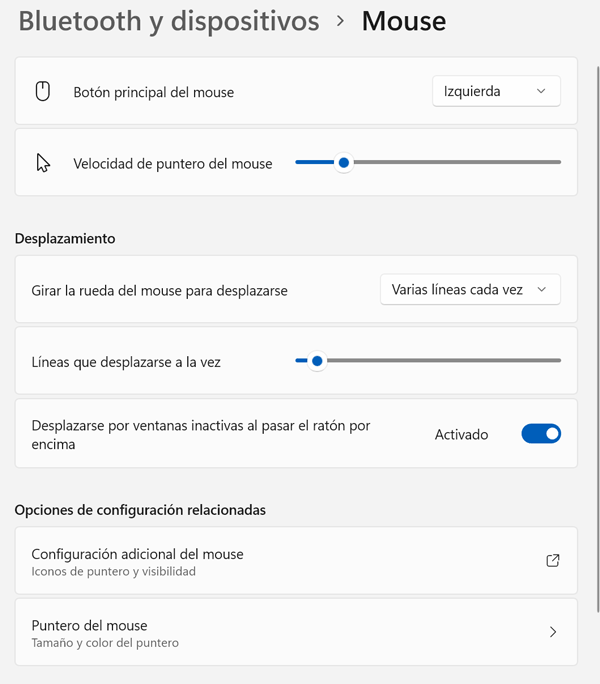Select the Mouse breadcrumb title
The image size is (600, 684).
pyautogui.click(x=404, y=21)
